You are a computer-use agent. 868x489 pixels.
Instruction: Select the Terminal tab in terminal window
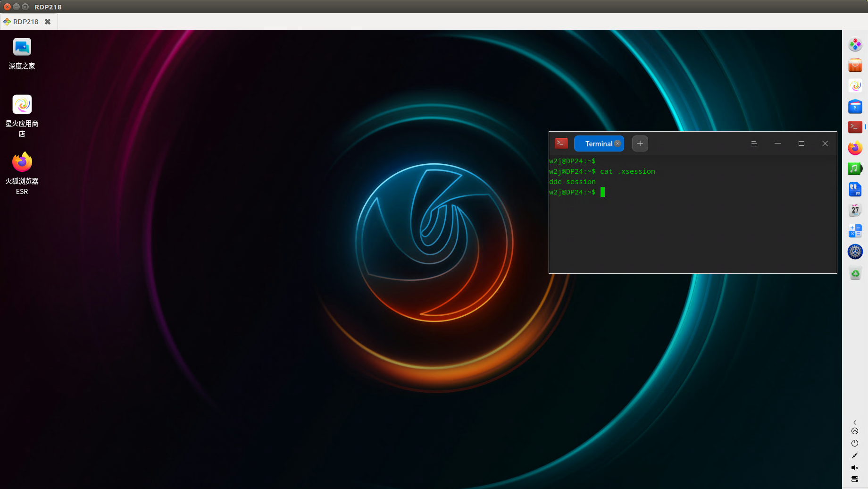[x=599, y=143]
